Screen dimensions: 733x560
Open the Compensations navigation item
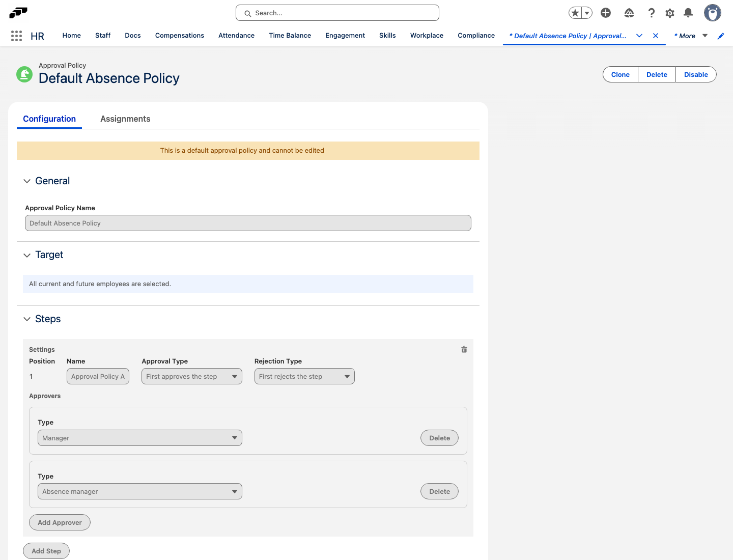[180, 36]
